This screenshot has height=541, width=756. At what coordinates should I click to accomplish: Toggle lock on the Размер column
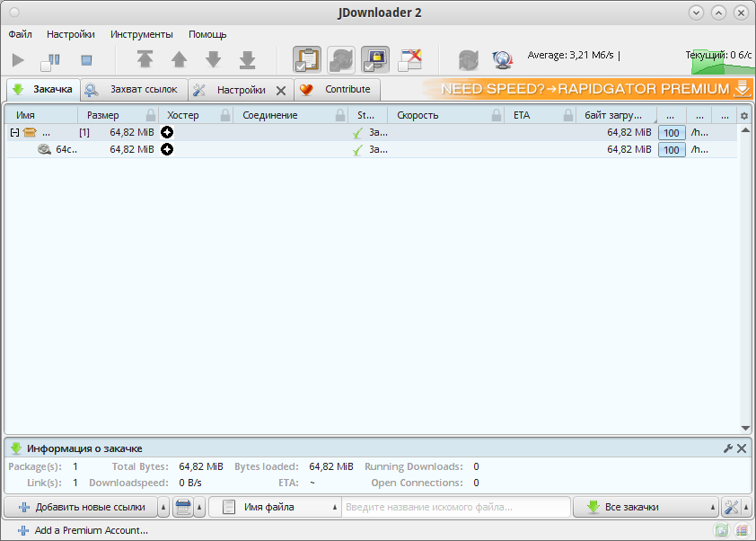(151, 115)
